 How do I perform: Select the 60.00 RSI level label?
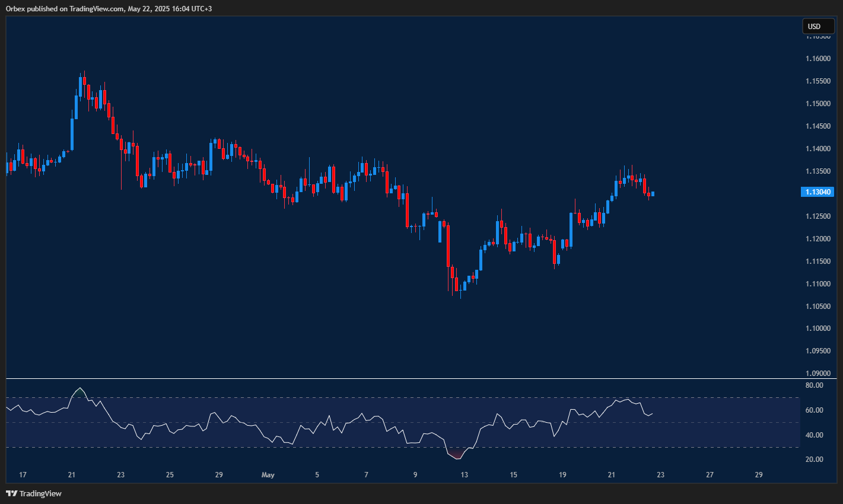(x=815, y=410)
